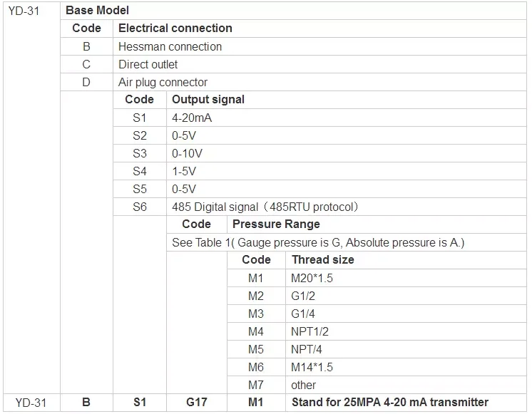Select the G17 example code cell

click(197, 403)
